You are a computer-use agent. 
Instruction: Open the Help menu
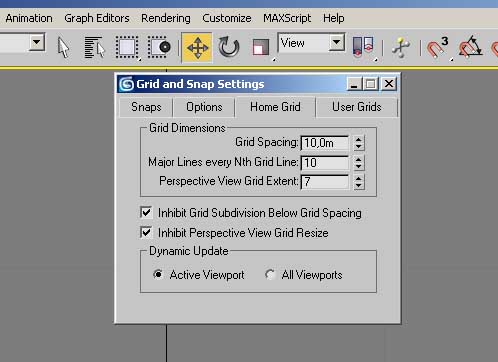tap(333, 18)
